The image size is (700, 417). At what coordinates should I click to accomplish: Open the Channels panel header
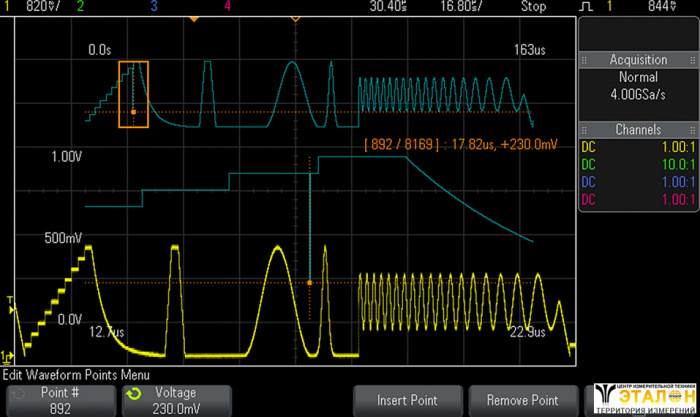(638, 130)
